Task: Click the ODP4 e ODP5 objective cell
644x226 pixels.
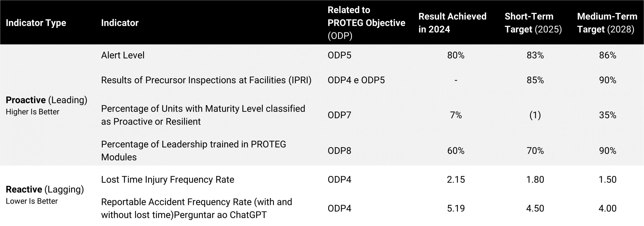Action: pyautogui.click(x=356, y=80)
